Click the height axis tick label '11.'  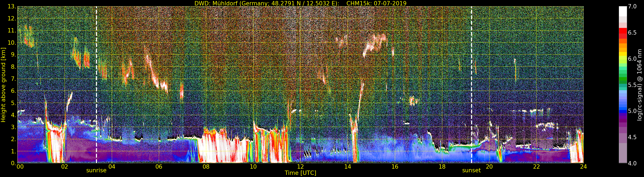(x=12, y=31)
